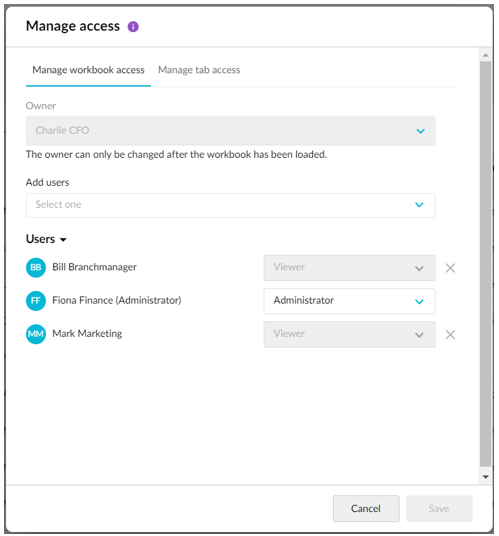The height and width of the screenshot is (536, 499).
Task: Click the chevron in the Add users field
Action: point(419,205)
